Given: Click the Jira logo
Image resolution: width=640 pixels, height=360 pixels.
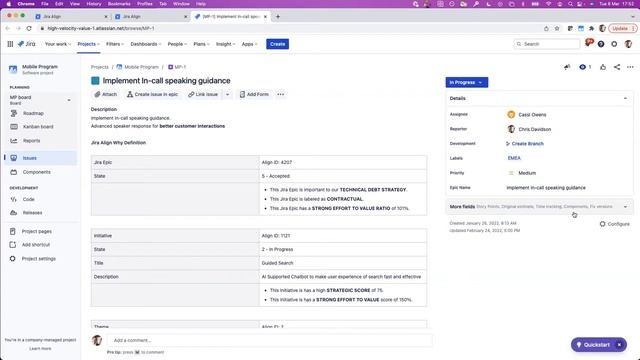Looking at the screenshot, I should point(27,44).
